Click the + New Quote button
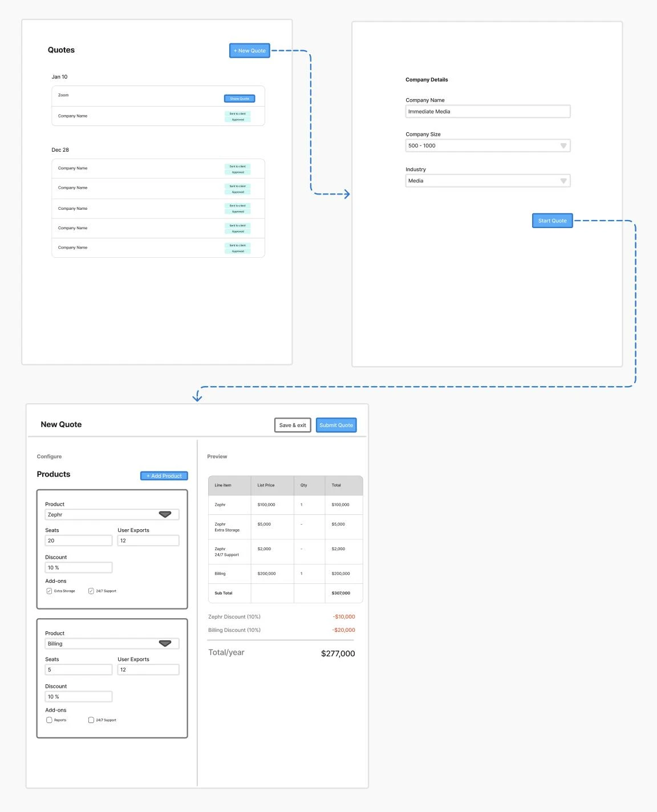 [x=250, y=51]
